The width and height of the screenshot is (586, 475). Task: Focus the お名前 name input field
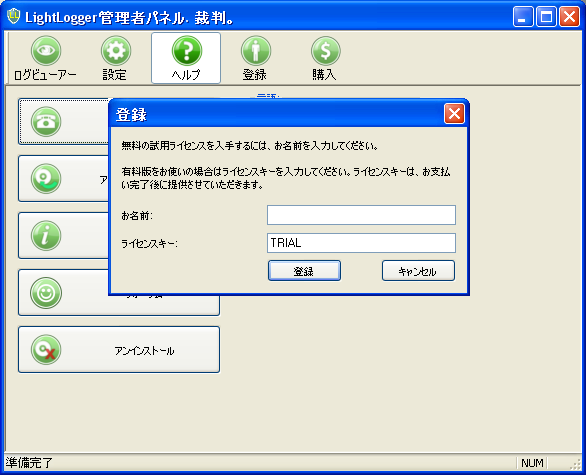coord(361,215)
